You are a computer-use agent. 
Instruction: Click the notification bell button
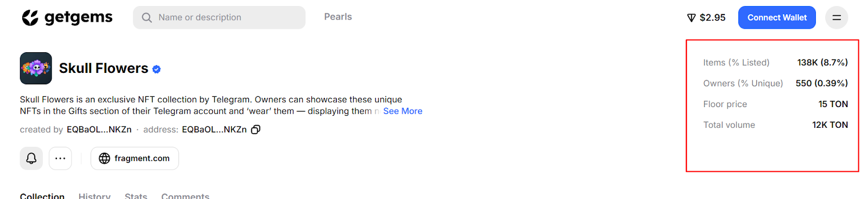[x=31, y=158]
